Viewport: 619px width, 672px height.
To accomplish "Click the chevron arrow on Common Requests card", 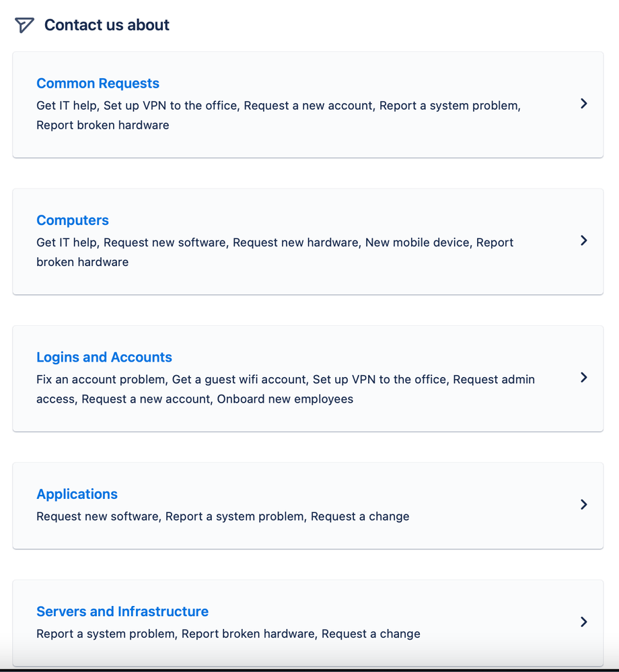I will point(583,104).
